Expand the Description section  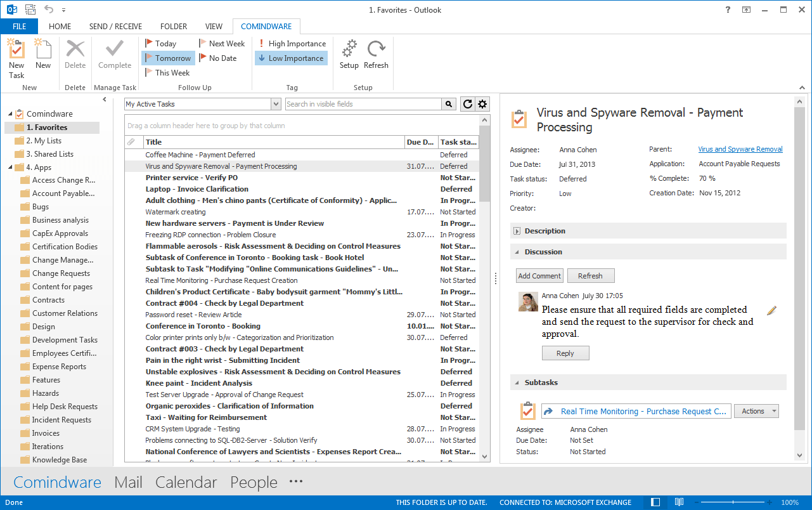point(517,232)
